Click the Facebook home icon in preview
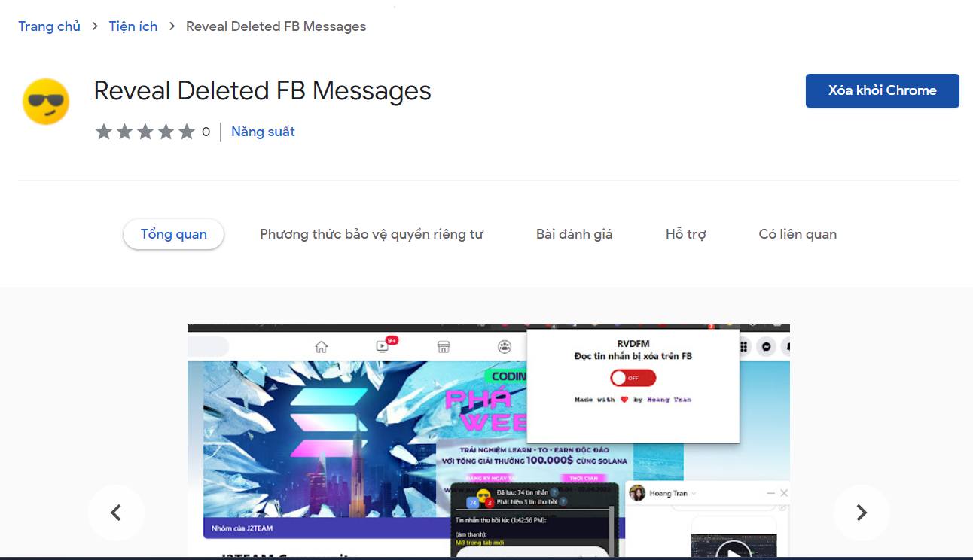The width and height of the screenshot is (973, 560). click(322, 347)
